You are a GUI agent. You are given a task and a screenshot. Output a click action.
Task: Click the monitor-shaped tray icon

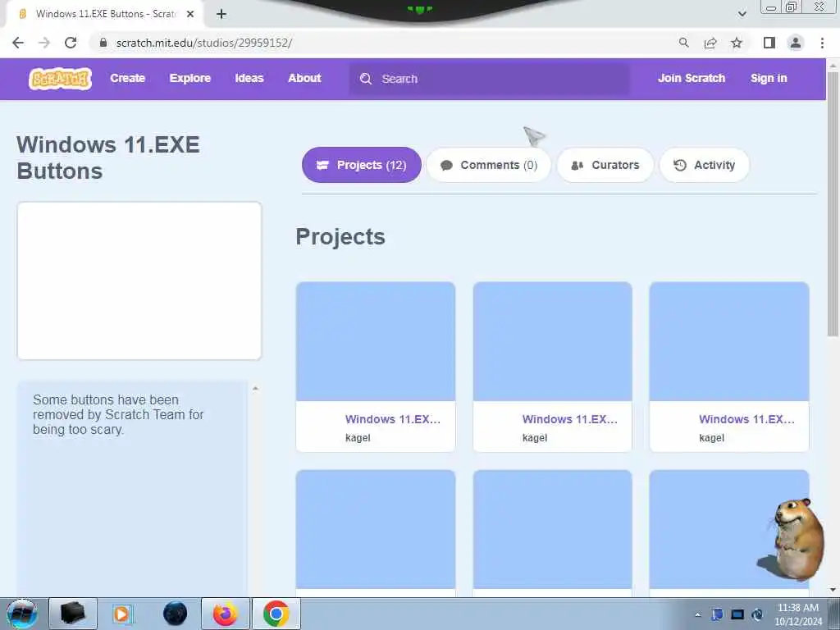coord(737,614)
